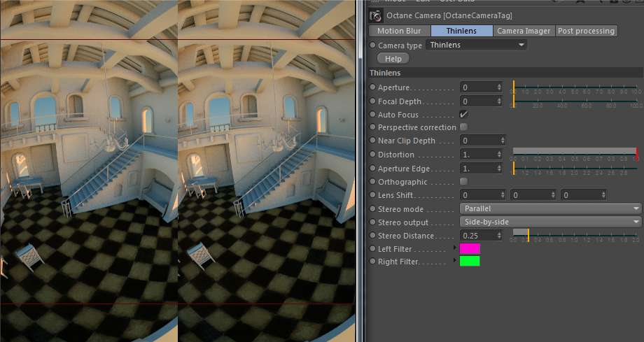Click the Aperture Edge stepper arrows

pos(499,169)
